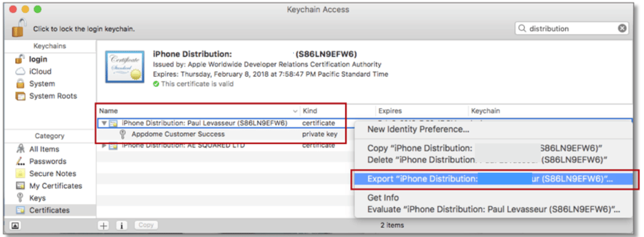The height and width of the screenshot is (237, 644).
Task: Collapse the Paul Levasseur certificate row
Action: [x=104, y=123]
